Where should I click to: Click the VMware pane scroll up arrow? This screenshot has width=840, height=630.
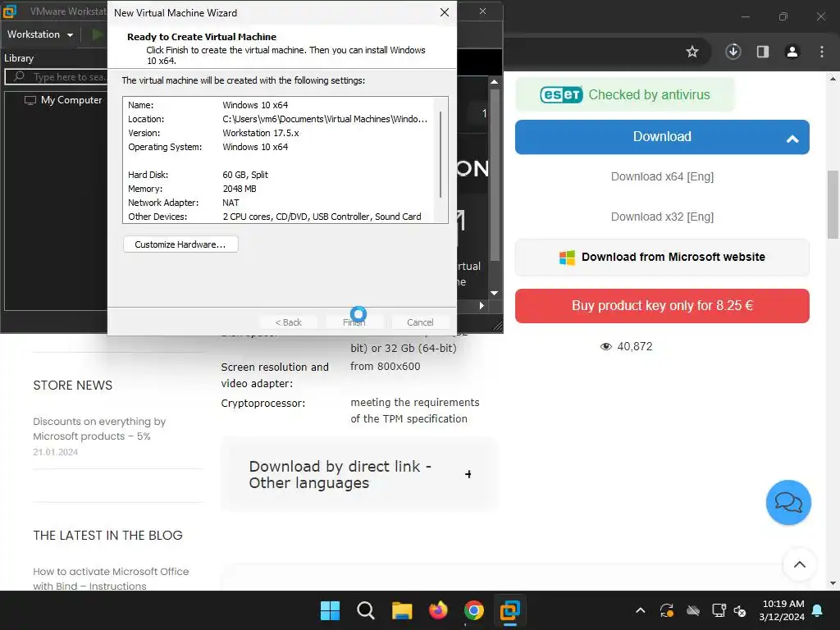pos(494,82)
